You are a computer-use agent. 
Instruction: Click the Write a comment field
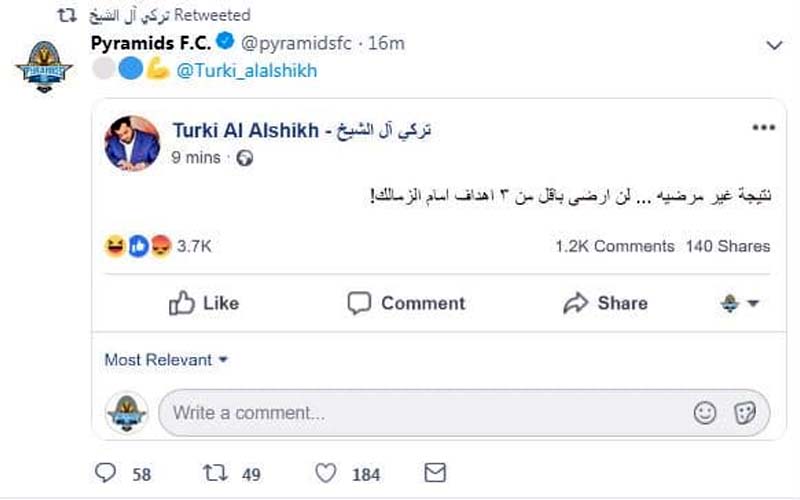pyautogui.click(x=420, y=412)
